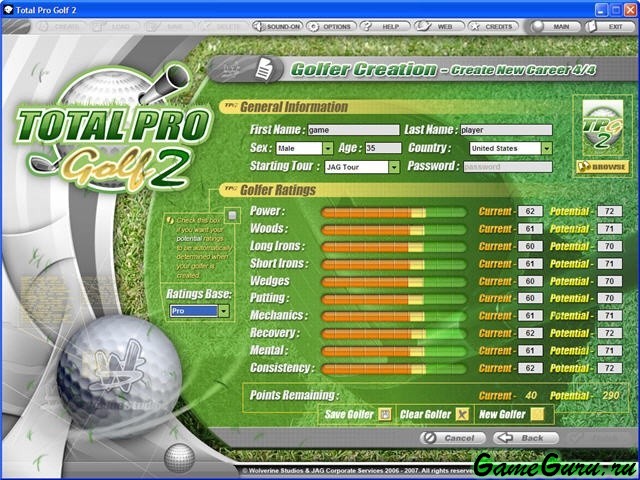Adjust the Putting rating slider
This screenshot has height=480, width=640.
pyautogui.click(x=393, y=299)
